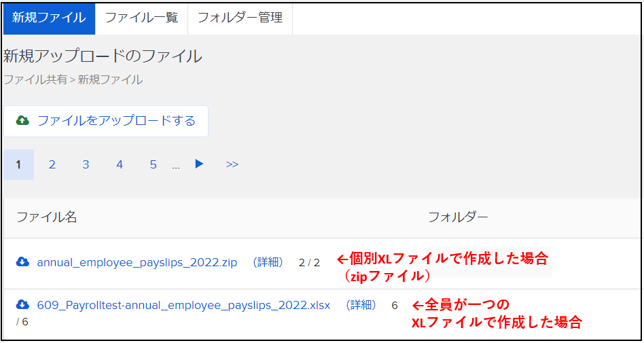Screen dimensions: 644x343
Task: Open annual_employee_payslips_2022.zip file link
Action: tap(137, 262)
